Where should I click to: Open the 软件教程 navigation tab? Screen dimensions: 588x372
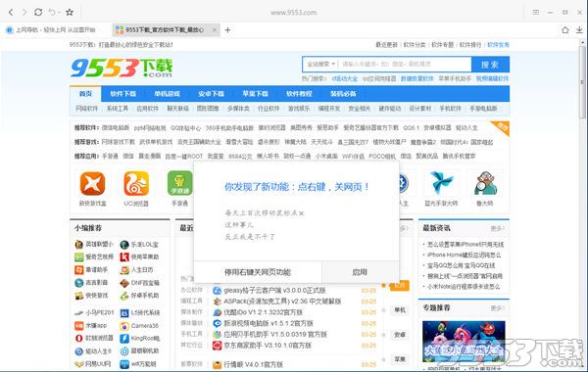299,94
